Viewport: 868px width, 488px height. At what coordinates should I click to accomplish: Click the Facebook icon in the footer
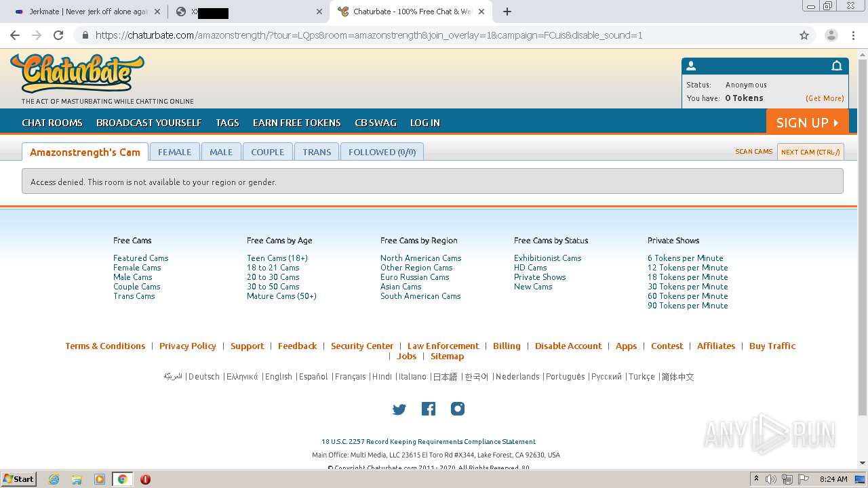(x=429, y=409)
